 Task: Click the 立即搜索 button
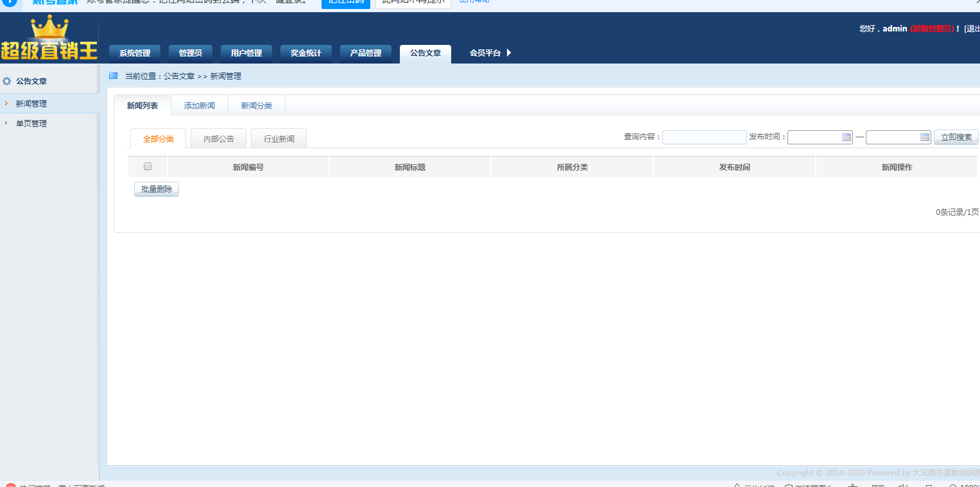click(956, 137)
